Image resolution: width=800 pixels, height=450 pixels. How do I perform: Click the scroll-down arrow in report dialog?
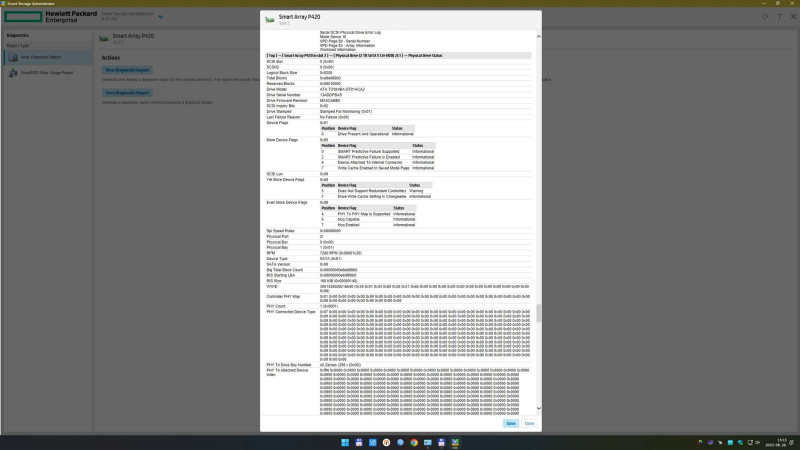point(539,408)
